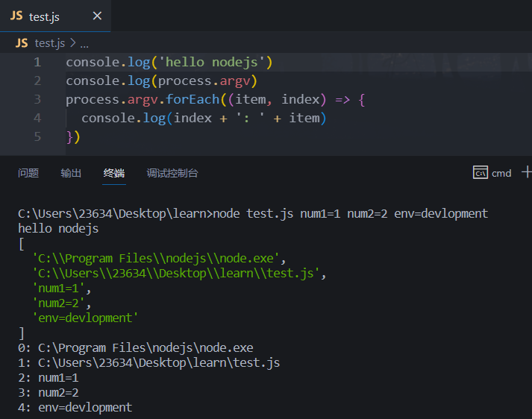Expand the breadcrumb ellipsis after test.js
The image size is (532, 419).
(84, 44)
